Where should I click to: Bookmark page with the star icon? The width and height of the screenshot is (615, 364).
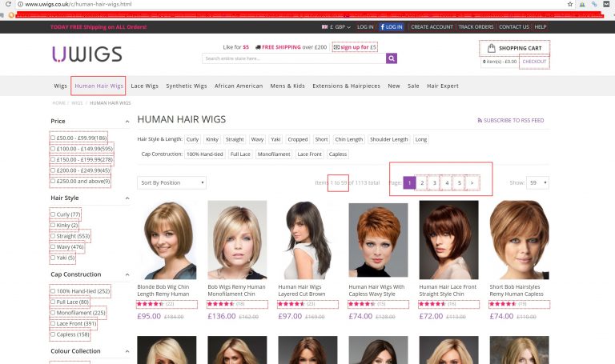coord(570,4)
